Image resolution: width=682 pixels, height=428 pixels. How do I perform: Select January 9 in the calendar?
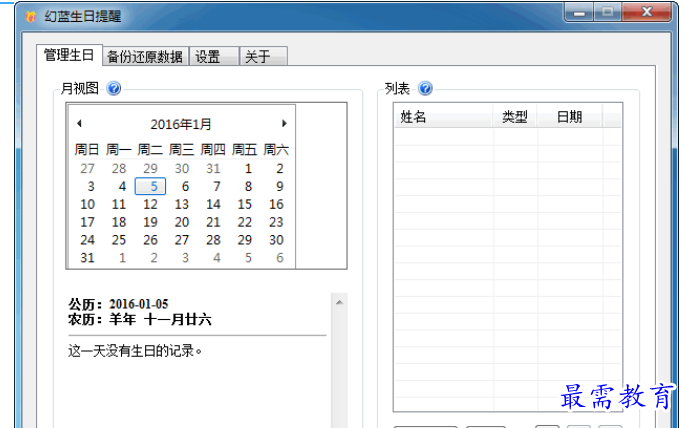click(x=280, y=186)
